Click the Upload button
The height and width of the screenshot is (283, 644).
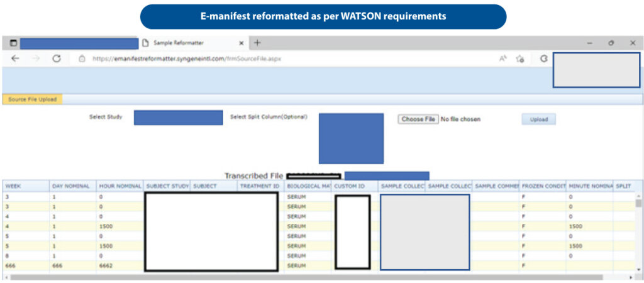(x=538, y=119)
